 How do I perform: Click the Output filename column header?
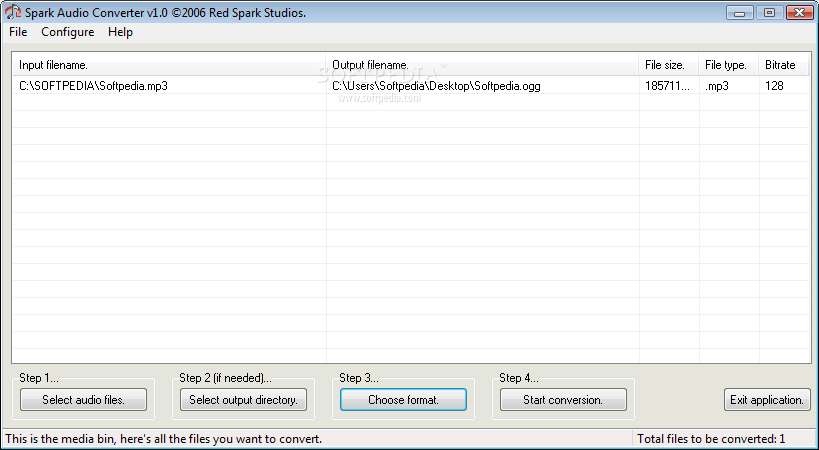coord(482,65)
